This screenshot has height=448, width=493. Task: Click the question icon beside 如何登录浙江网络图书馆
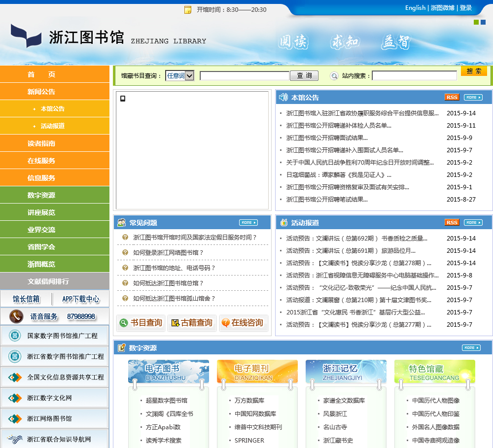pyautogui.click(x=125, y=253)
